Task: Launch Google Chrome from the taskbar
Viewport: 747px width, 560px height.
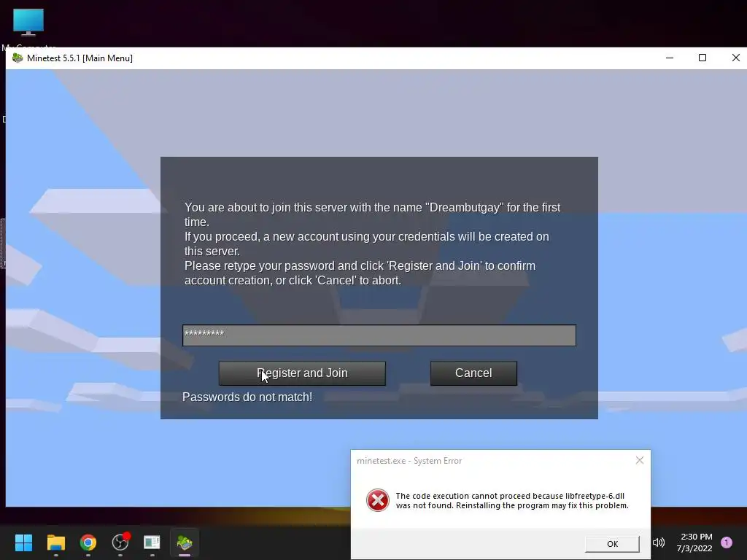Action: (88, 542)
